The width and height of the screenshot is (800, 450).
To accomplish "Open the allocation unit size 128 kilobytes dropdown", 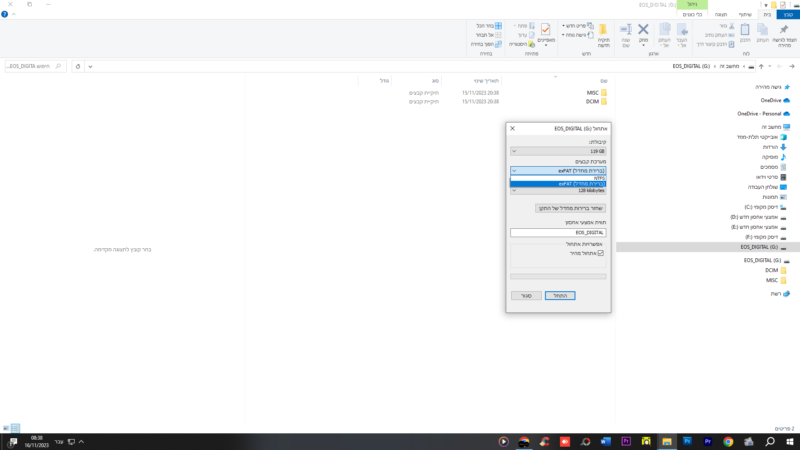I will (558, 190).
